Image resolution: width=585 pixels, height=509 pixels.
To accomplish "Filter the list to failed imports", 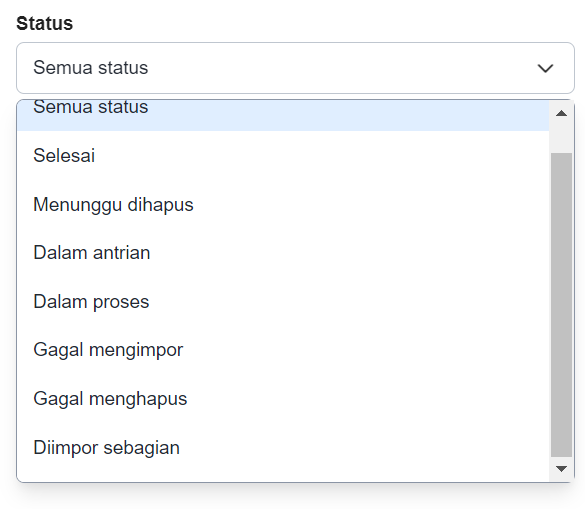I will coord(283,350).
